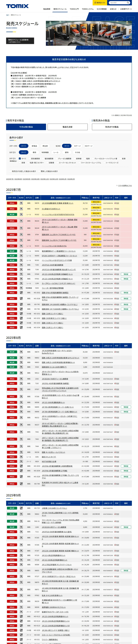Check the 新幹線 checkbox

(74, 159)
